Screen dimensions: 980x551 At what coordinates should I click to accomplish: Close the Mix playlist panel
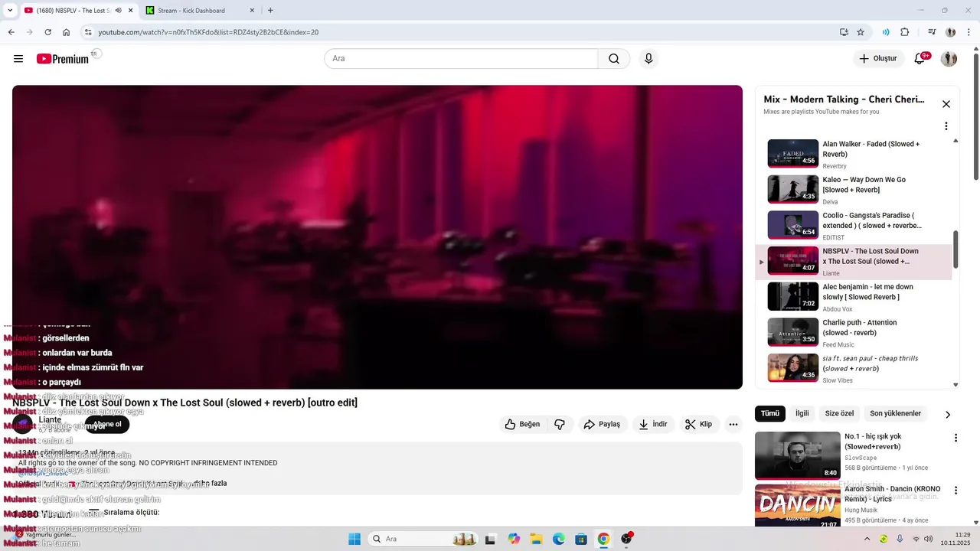tap(946, 104)
